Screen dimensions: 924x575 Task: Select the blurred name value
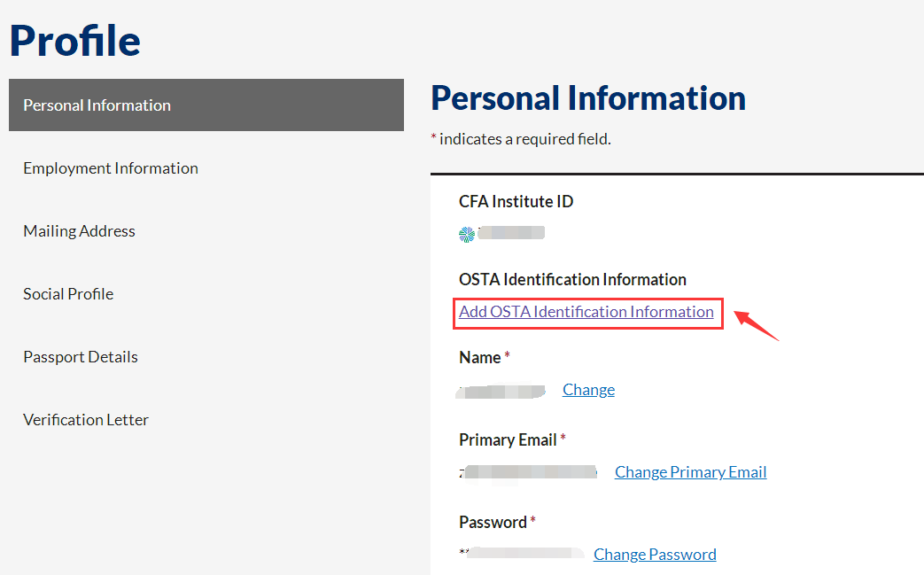(x=501, y=392)
